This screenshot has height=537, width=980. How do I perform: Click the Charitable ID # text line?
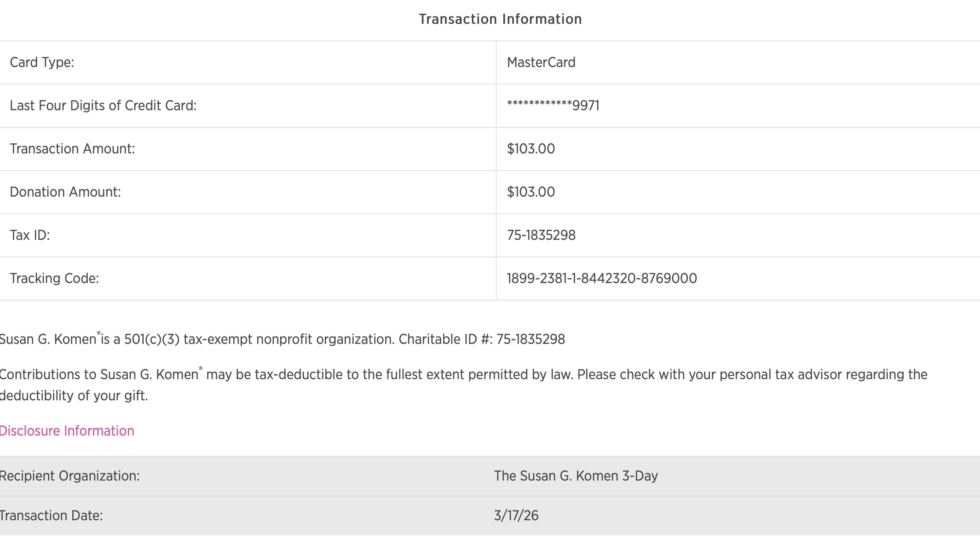(282, 339)
